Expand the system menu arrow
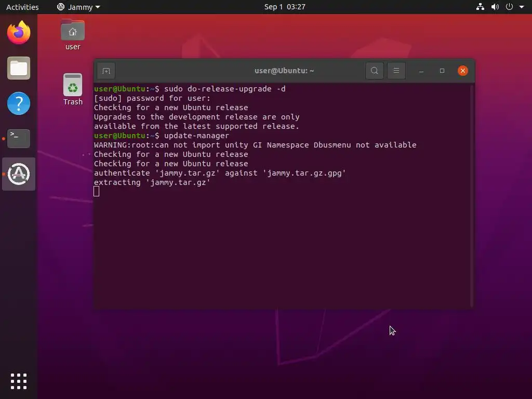This screenshot has height=399, width=532. tap(522, 7)
